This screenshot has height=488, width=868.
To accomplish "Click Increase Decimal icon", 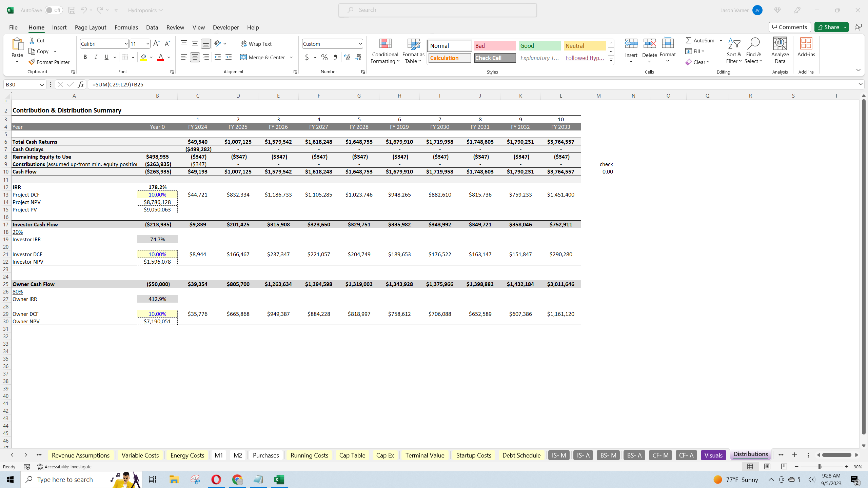I will pyautogui.click(x=347, y=57).
